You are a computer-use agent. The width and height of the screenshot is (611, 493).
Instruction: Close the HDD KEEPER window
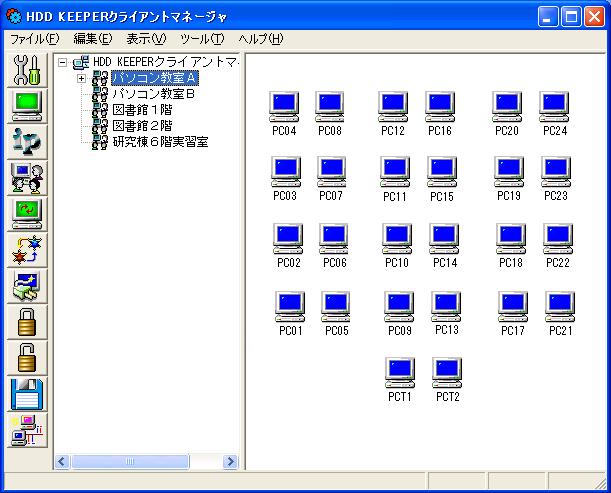594,17
